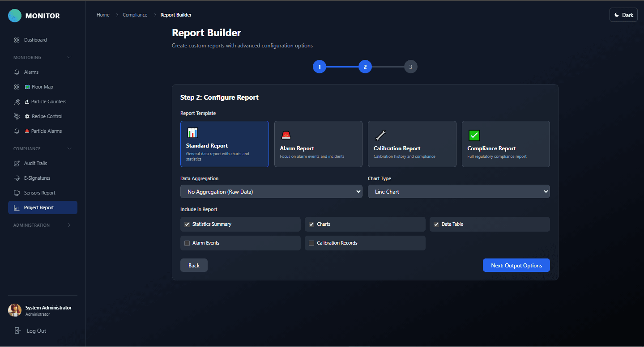
Task: Click the Log Out door icon
Action: (x=17, y=330)
